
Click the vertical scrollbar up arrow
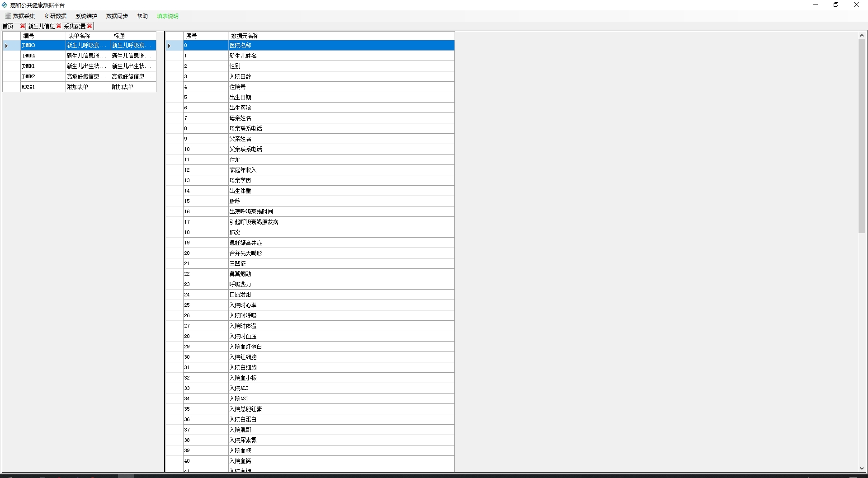tap(862, 35)
